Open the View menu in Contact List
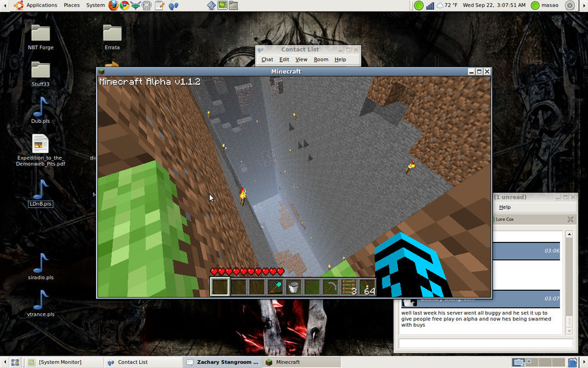588x368 pixels. 301,59
